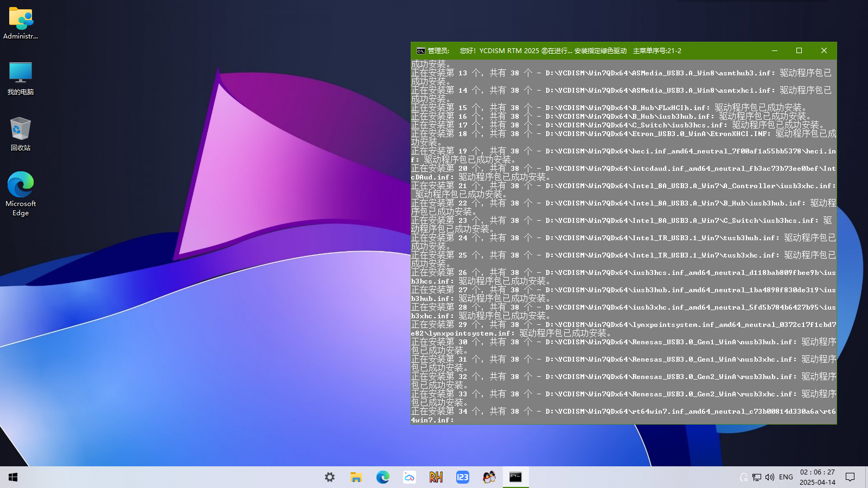
Task: Open Settings gear in taskbar
Action: (x=329, y=477)
